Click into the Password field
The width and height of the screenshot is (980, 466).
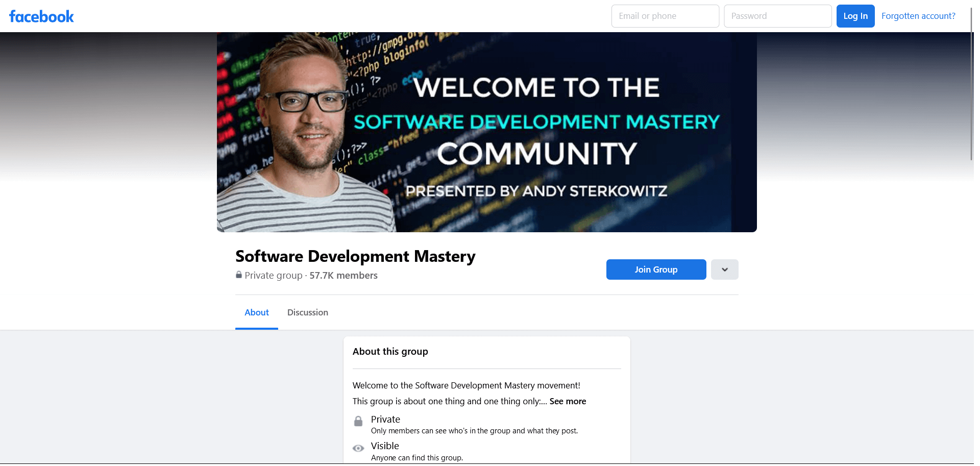point(777,16)
